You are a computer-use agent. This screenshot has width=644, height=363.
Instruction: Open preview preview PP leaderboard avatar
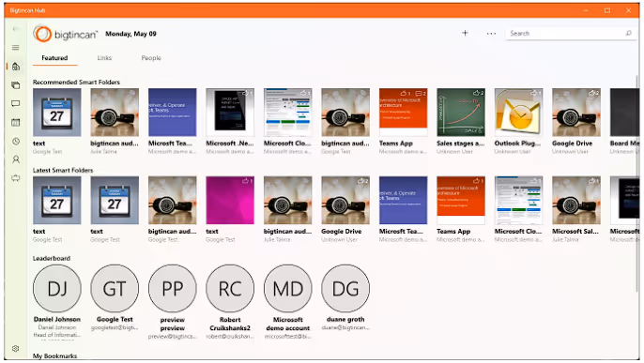[173, 289]
